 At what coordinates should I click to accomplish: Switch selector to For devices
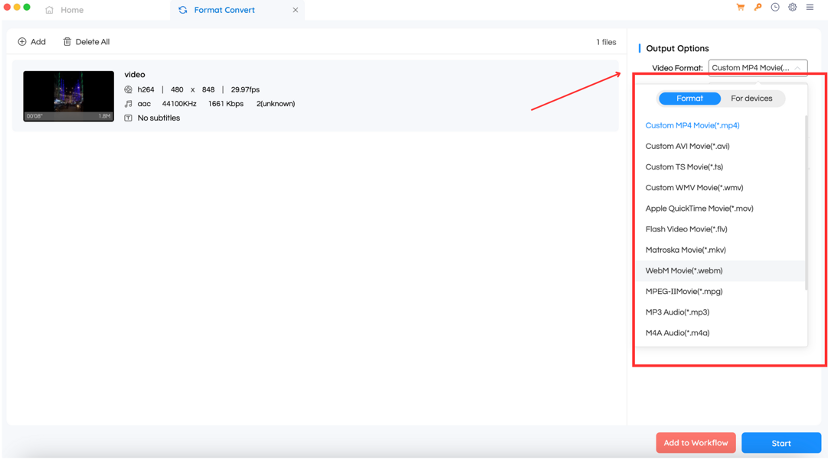[x=751, y=98]
